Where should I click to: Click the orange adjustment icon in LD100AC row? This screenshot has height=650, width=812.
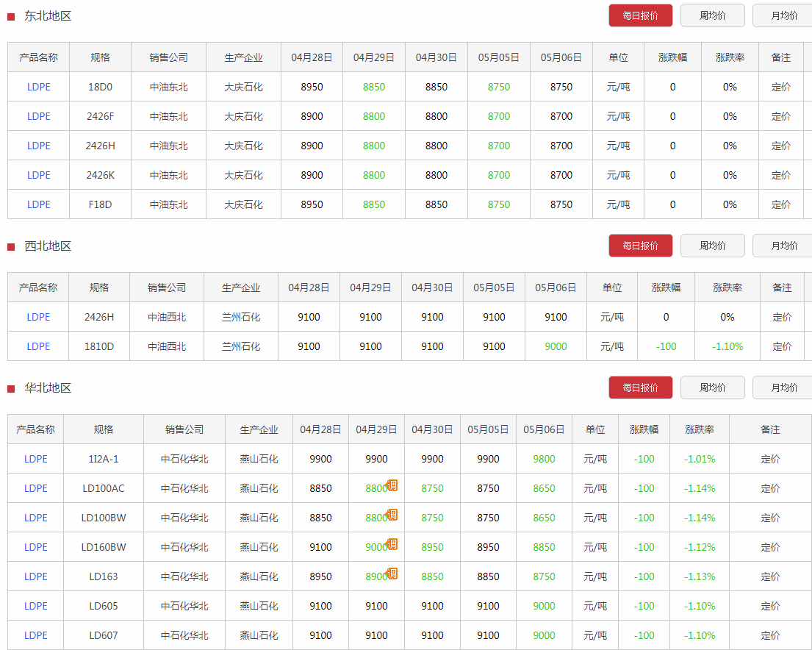tap(392, 485)
